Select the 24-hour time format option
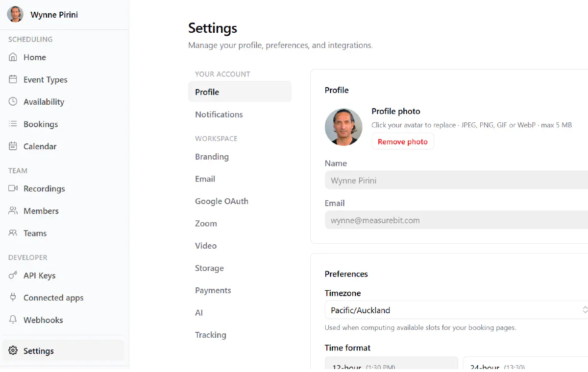Screen dimensions: 588x372 click(x=525, y=364)
